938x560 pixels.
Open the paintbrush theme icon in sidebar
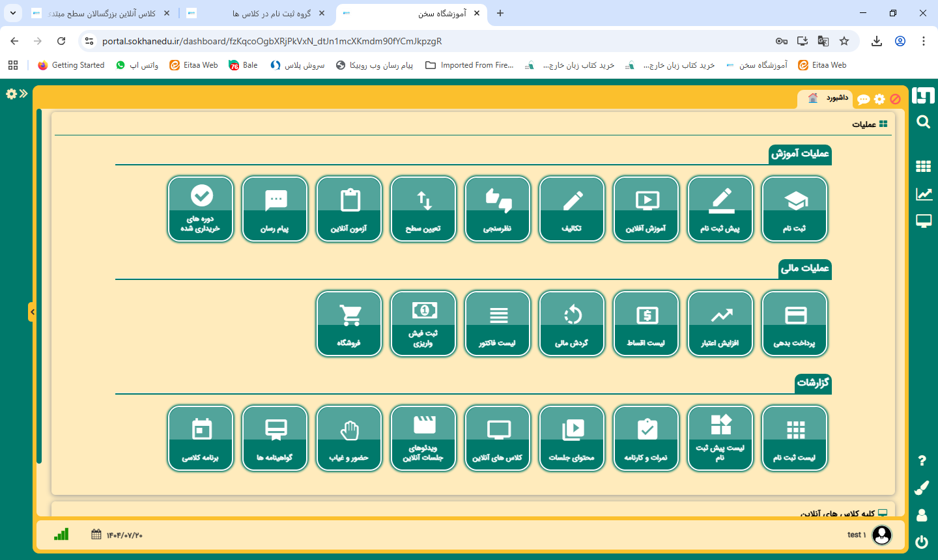coord(922,488)
